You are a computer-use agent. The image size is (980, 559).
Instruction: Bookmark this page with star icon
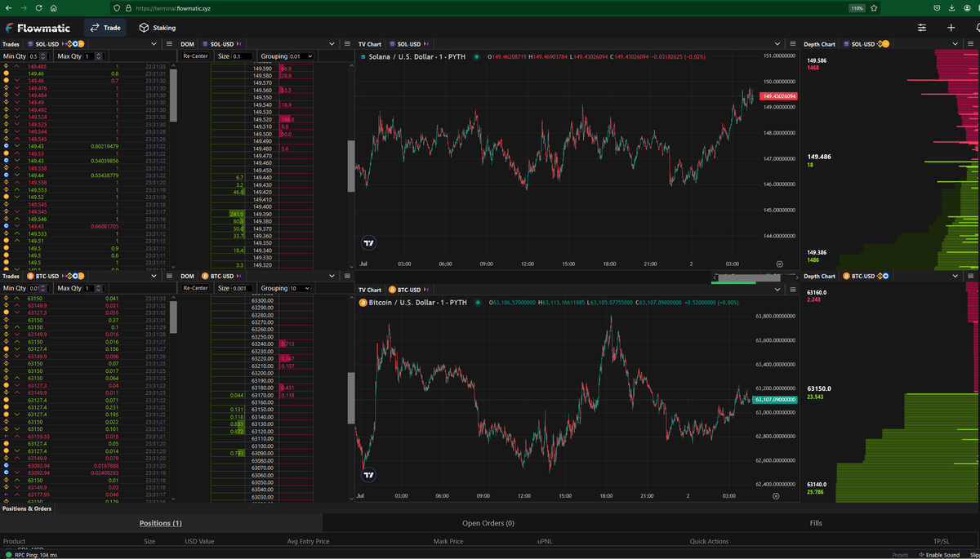pyautogui.click(x=875, y=7)
